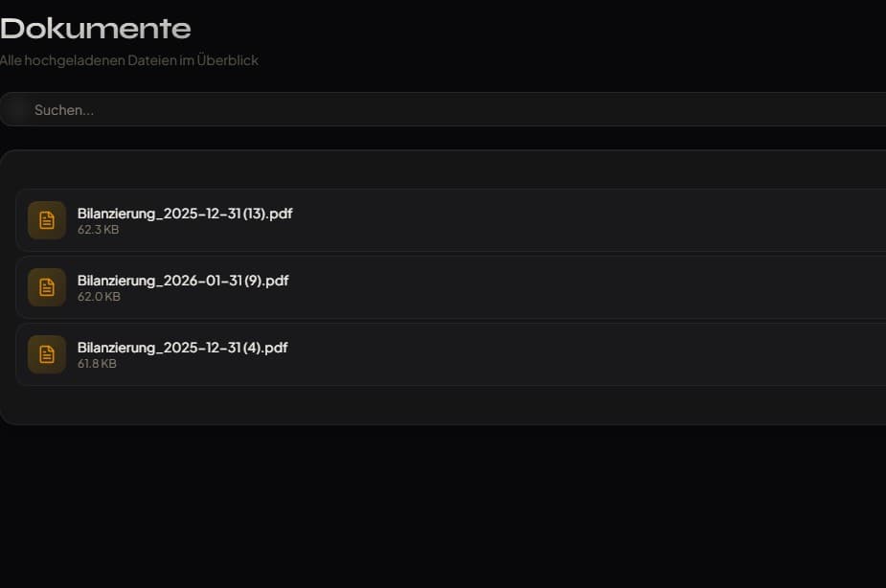Image resolution: width=886 pixels, height=588 pixels.
Task: Open the file name Bilanzierung_2026-01-31 (9).pdf
Action: pyautogui.click(x=183, y=281)
